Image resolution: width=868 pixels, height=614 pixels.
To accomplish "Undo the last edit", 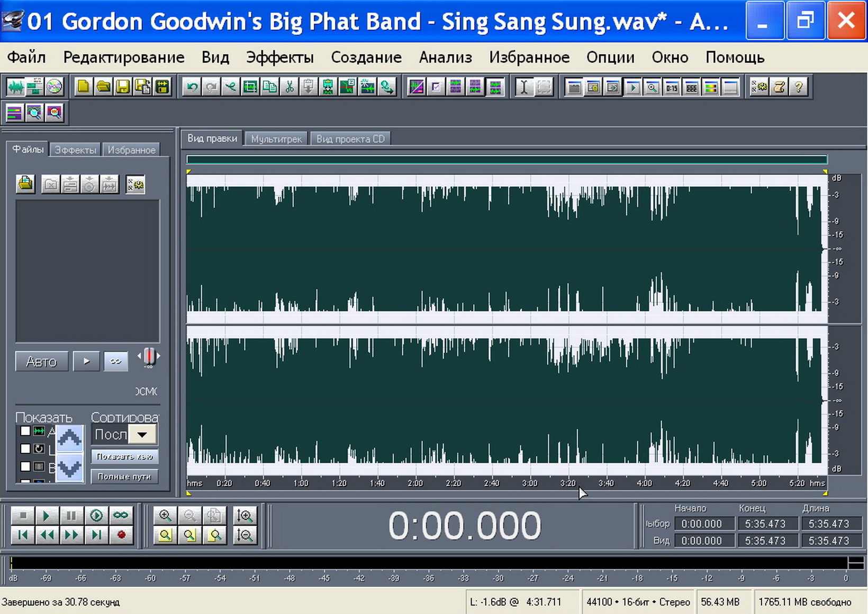I will 192,87.
